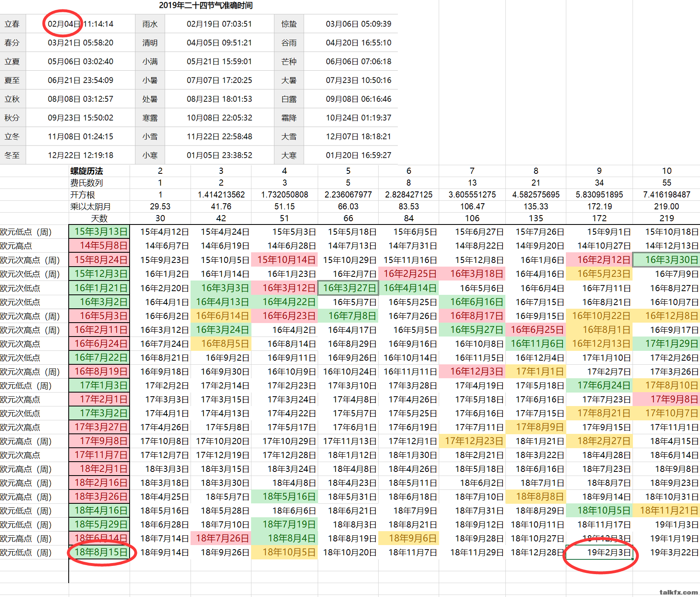Select the green cell 18年5月16日
700x597 pixels.
tap(285, 496)
